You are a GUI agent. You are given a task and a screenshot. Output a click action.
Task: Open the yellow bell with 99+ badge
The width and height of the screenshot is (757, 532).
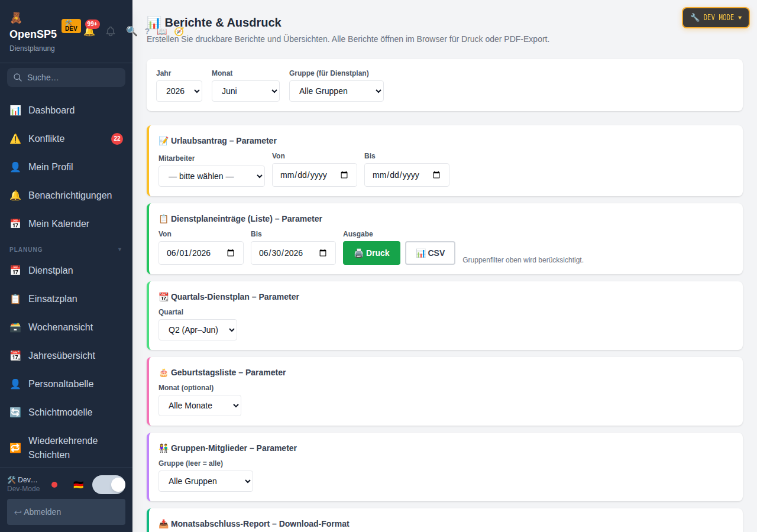click(89, 31)
